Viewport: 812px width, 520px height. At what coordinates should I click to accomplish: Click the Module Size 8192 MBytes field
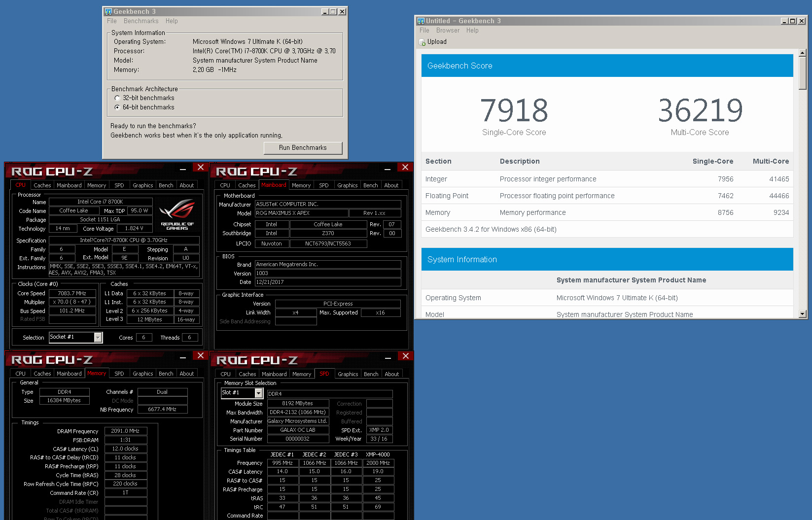tap(298, 403)
